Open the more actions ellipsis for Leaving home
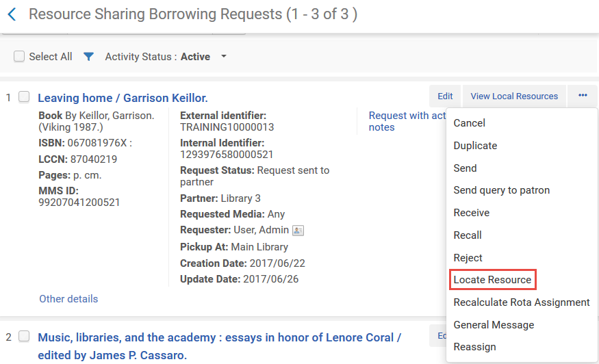 click(x=582, y=96)
